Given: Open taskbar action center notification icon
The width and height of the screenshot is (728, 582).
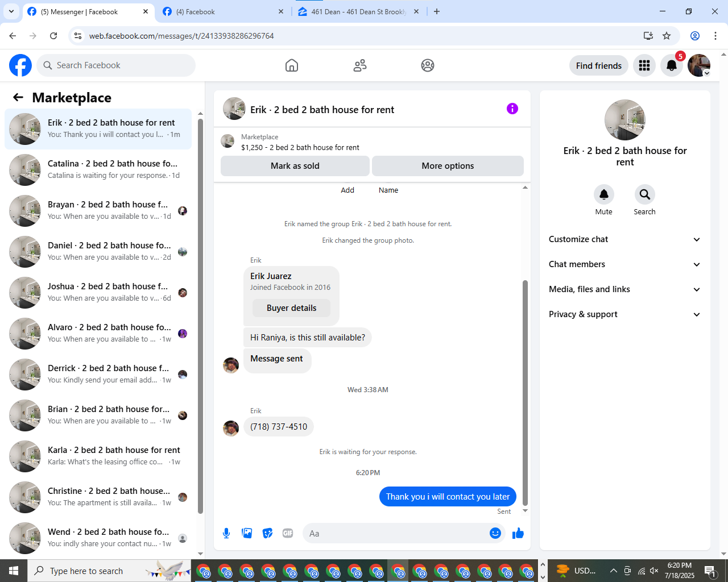Looking at the screenshot, I should (710, 571).
